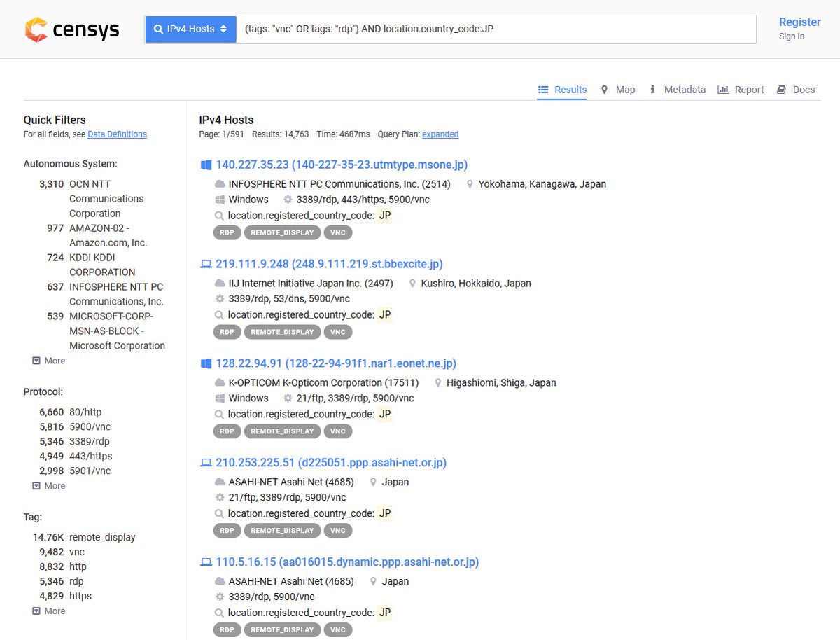
Task: Switch to the Results tab
Action: click(562, 90)
